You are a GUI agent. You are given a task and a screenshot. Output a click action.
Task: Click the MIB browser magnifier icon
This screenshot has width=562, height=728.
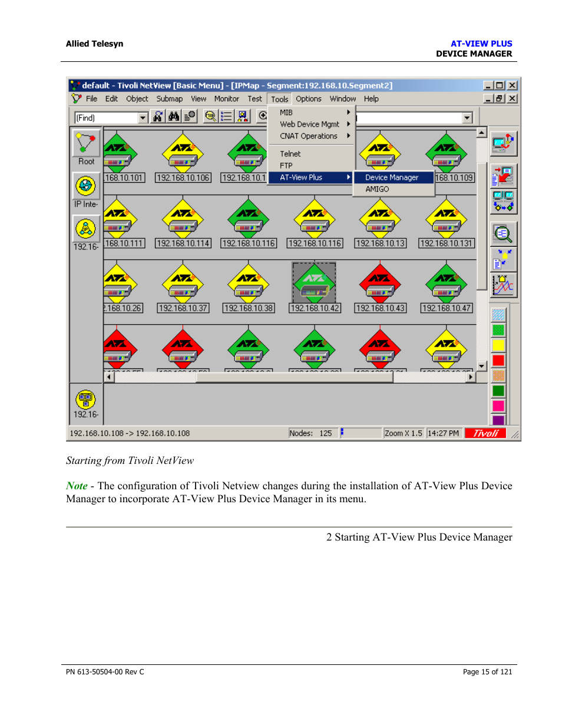click(210, 117)
